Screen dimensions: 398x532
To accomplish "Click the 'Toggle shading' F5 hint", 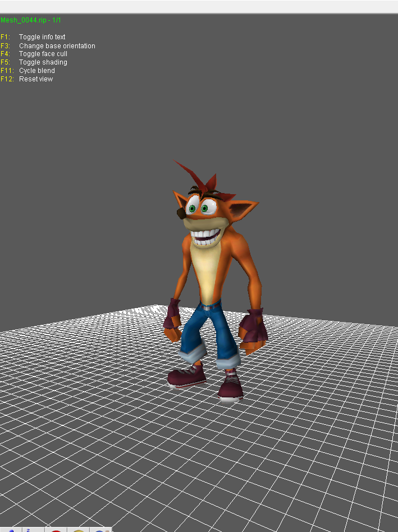I will tap(43, 62).
